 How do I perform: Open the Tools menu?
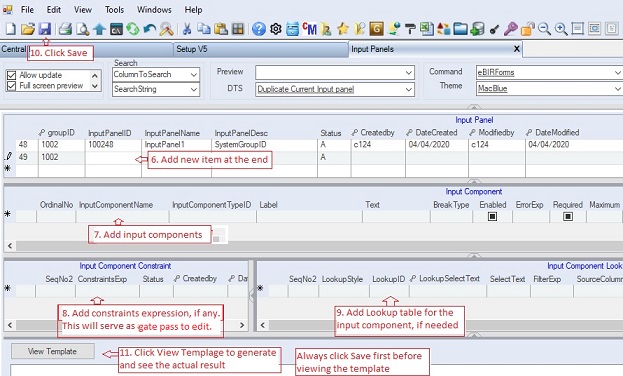[114, 10]
